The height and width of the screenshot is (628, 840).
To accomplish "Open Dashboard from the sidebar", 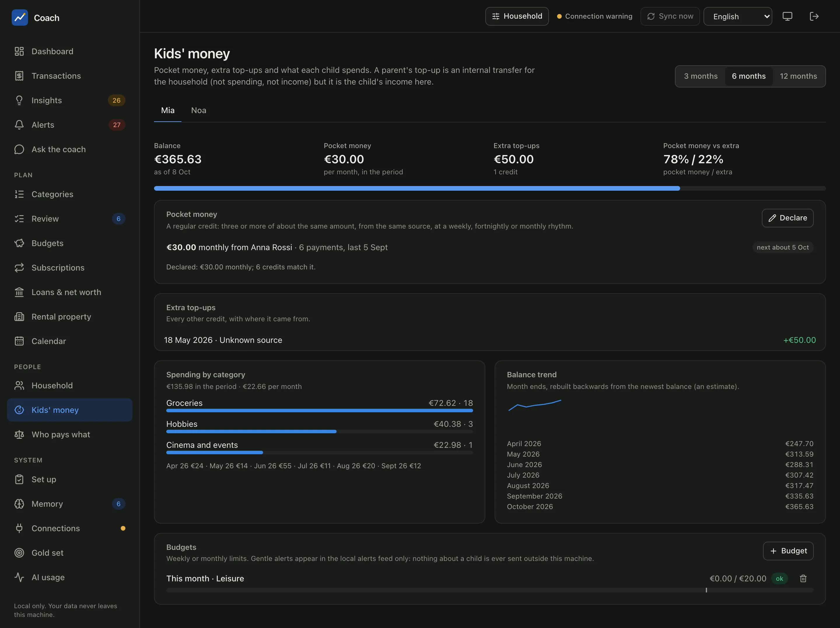I will pyautogui.click(x=69, y=51).
